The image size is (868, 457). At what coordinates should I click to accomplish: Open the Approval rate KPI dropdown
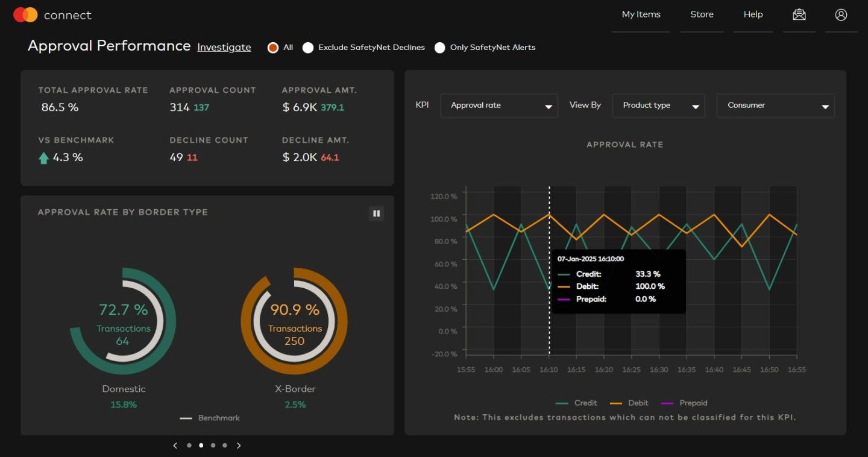[x=498, y=106]
